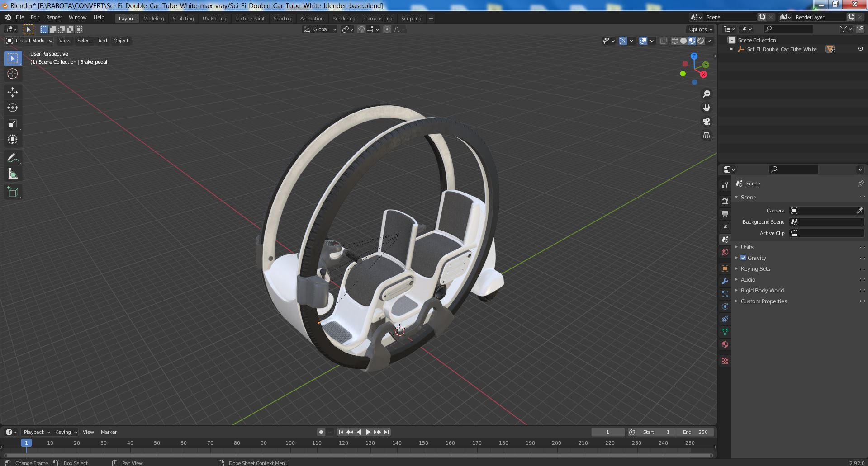Toggle viewport overlays
The height and width of the screenshot is (466, 868).
[643, 41]
